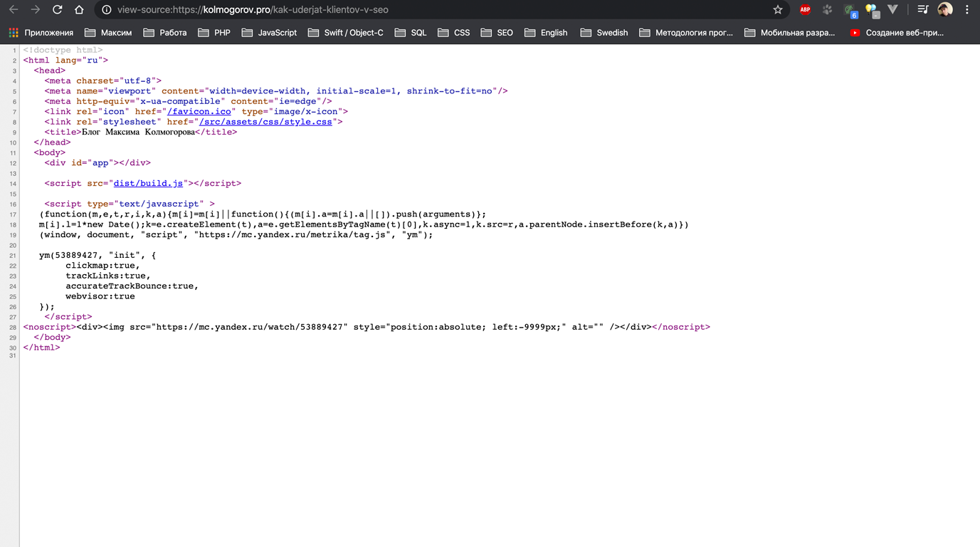Open site information icon in address bar

click(x=106, y=10)
